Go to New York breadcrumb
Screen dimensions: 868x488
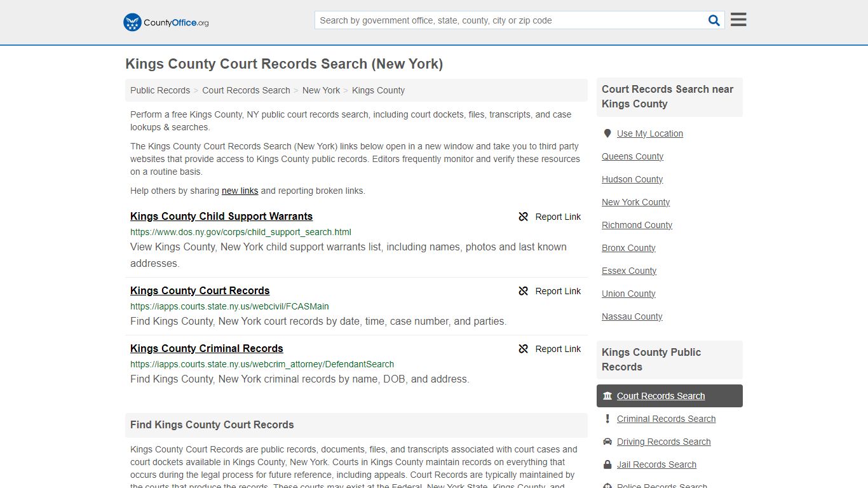pos(321,90)
